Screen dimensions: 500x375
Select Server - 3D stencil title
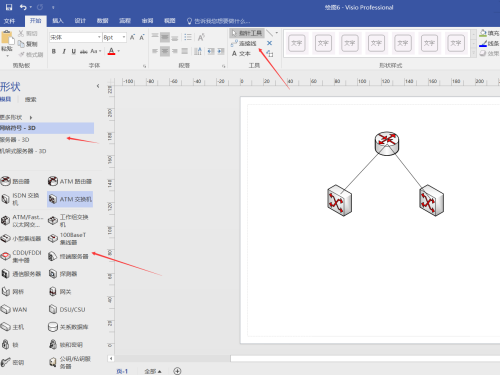[x=14, y=140]
